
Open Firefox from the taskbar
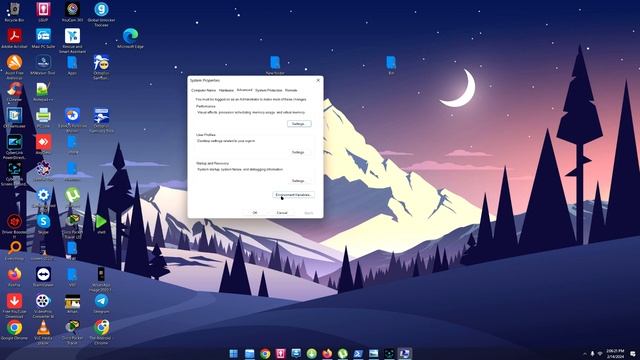327,353
